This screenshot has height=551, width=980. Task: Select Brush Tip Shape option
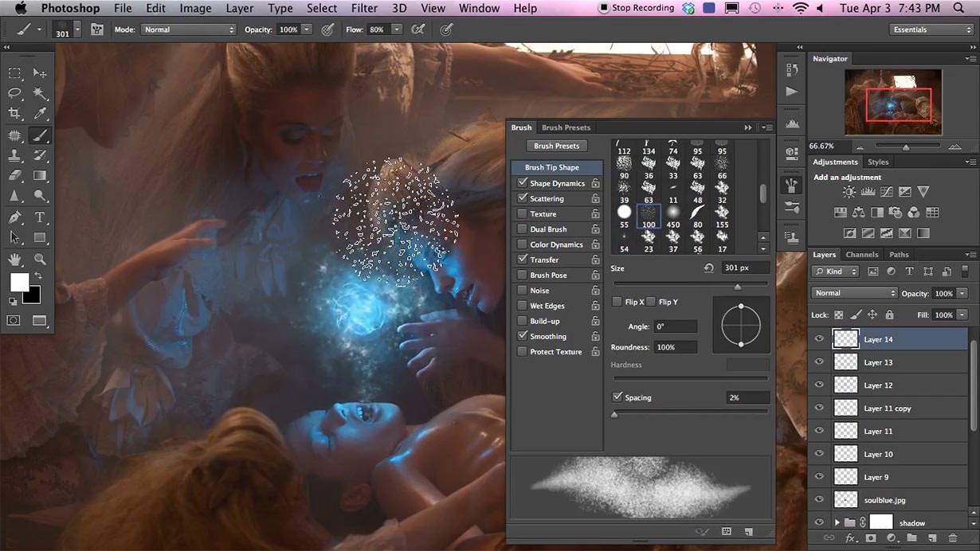(x=551, y=167)
